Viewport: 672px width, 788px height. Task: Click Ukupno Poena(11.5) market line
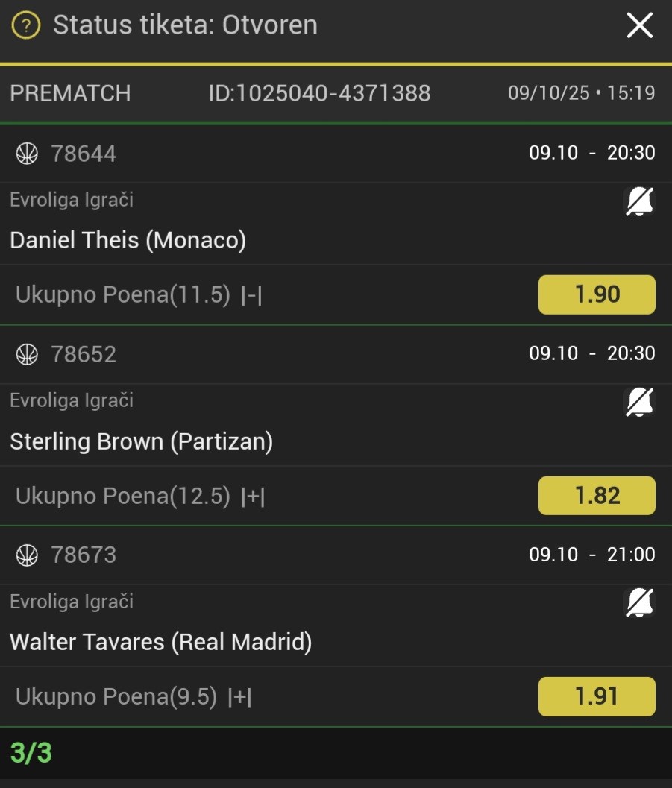coord(139,294)
